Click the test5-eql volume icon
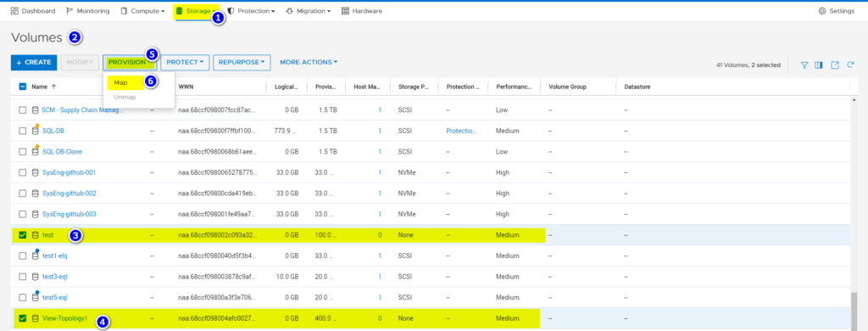 pos(35,297)
